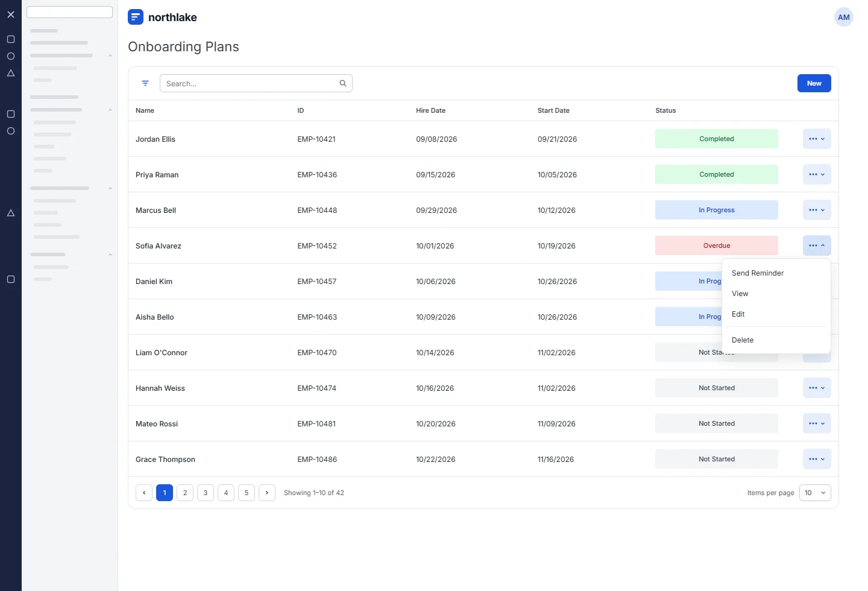Open actions menu for Hannah Weiss
Screen dimensions: 868x591
pos(817,388)
